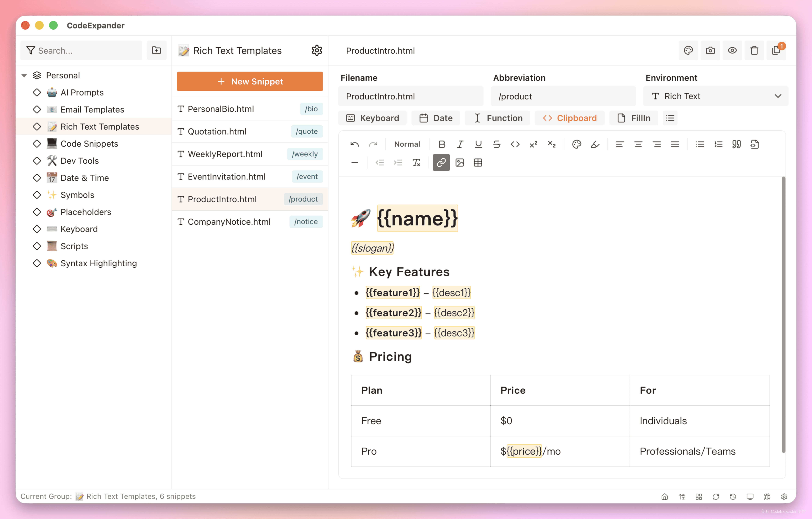This screenshot has height=519, width=812.
Task: Click the camera screenshot icon
Action: pyautogui.click(x=710, y=51)
